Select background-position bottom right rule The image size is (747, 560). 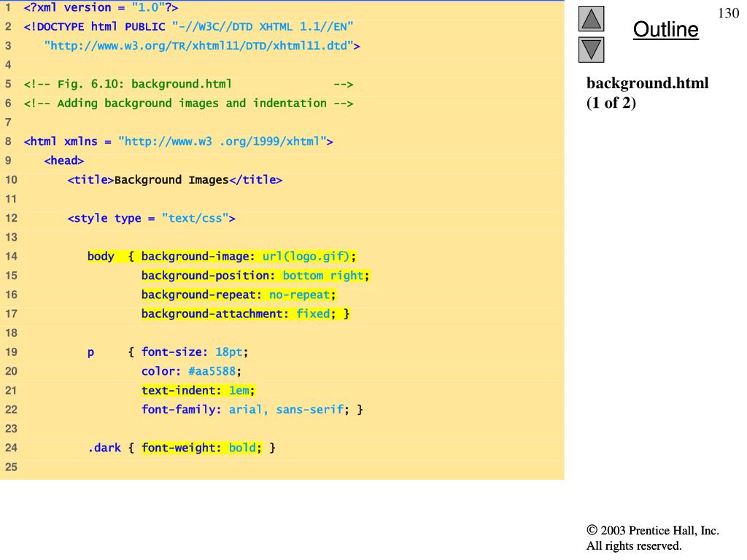[x=255, y=275]
